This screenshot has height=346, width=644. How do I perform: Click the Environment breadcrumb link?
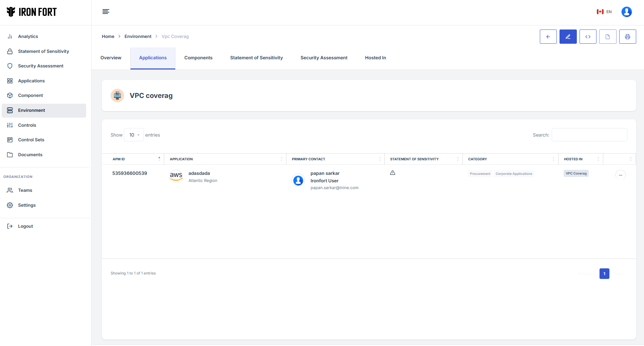point(138,37)
